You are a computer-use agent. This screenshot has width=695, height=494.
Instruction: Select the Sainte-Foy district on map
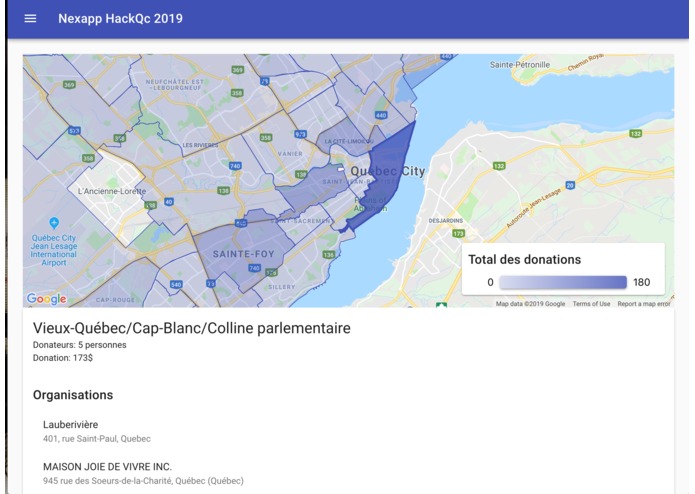pos(243,254)
